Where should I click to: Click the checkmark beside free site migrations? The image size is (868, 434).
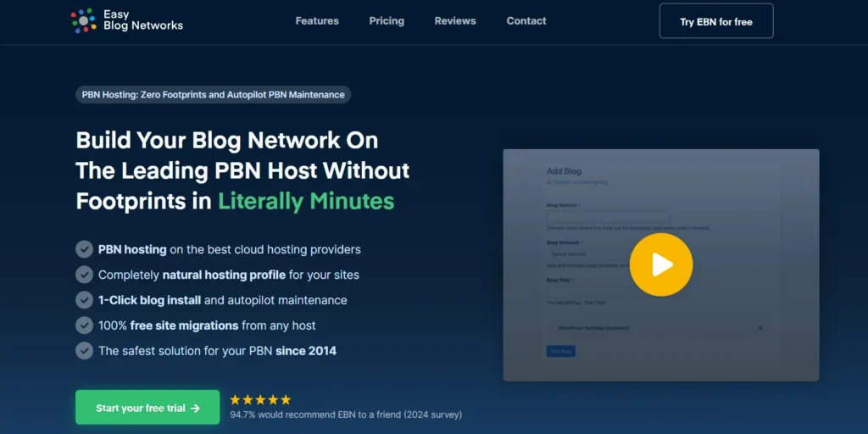84,325
